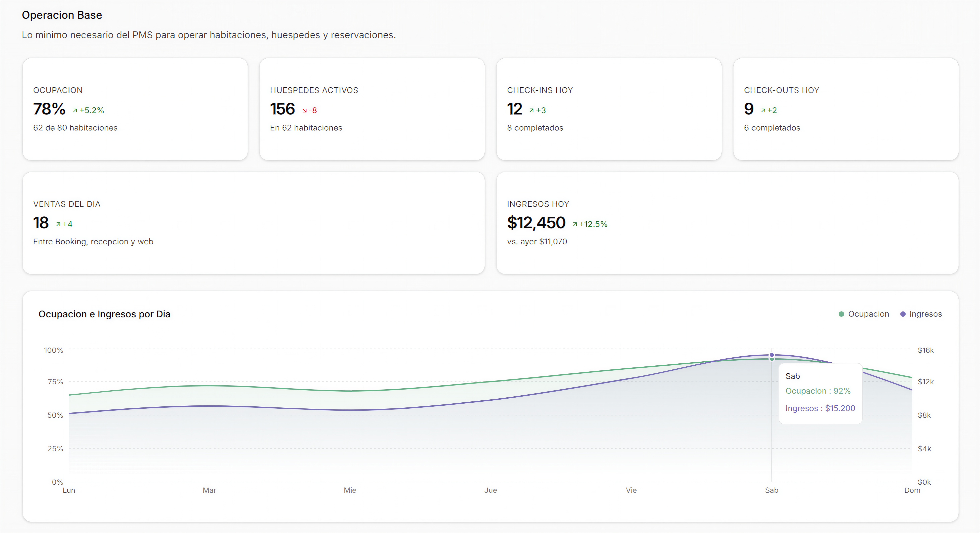Click the green Ocupacion legend dot
Screen dimensions: 980x533
(841, 314)
